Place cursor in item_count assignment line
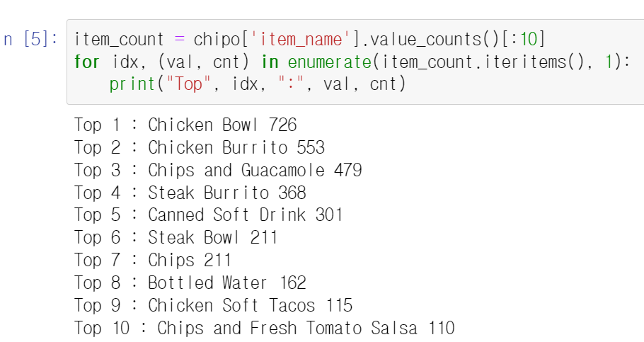 pyautogui.click(x=310, y=40)
